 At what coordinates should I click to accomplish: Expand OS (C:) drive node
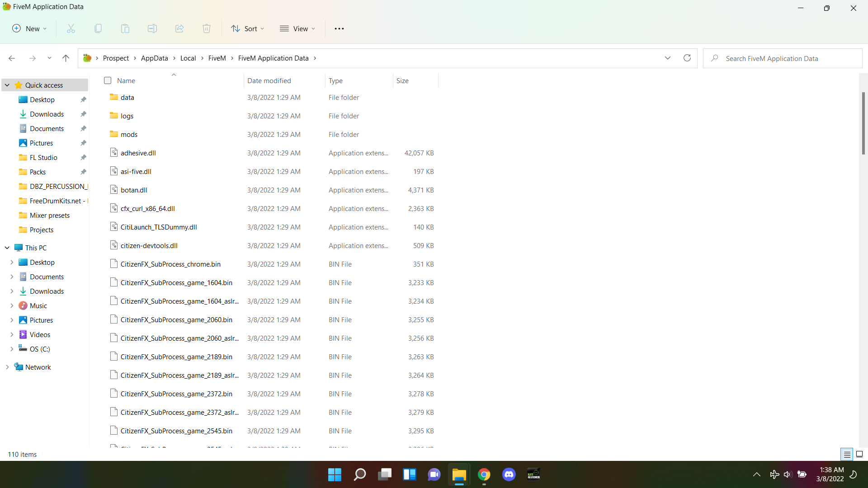pyautogui.click(x=12, y=349)
